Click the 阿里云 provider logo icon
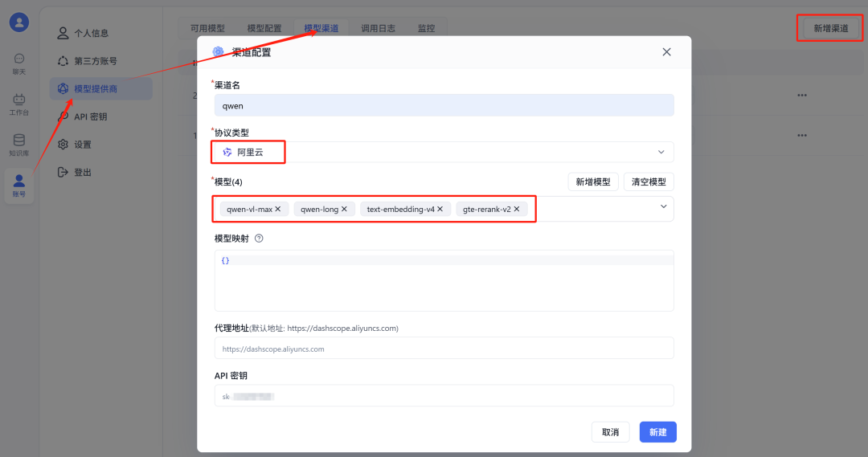Image resolution: width=868 pixels, height=457 pixels. 227,152
